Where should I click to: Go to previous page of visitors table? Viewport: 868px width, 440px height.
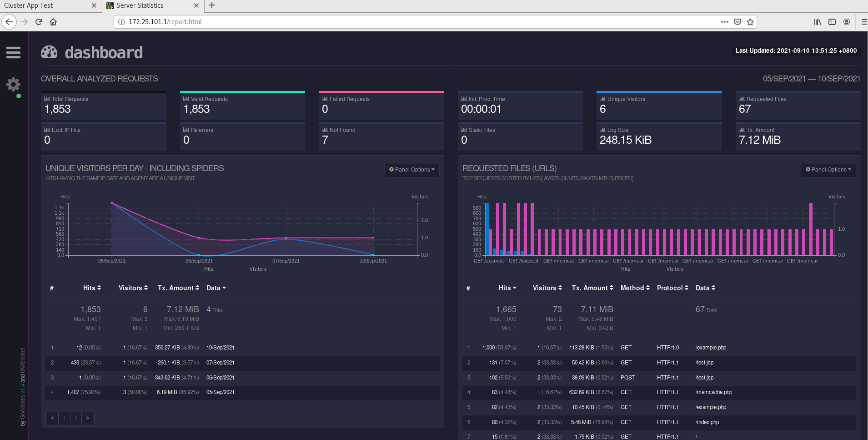coord(64,418)
